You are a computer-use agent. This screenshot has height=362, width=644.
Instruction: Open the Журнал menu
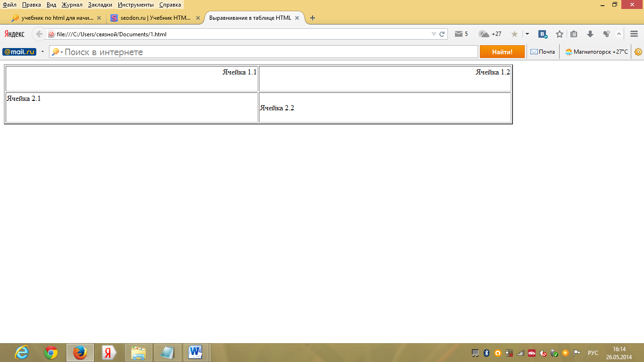(72, 5)
